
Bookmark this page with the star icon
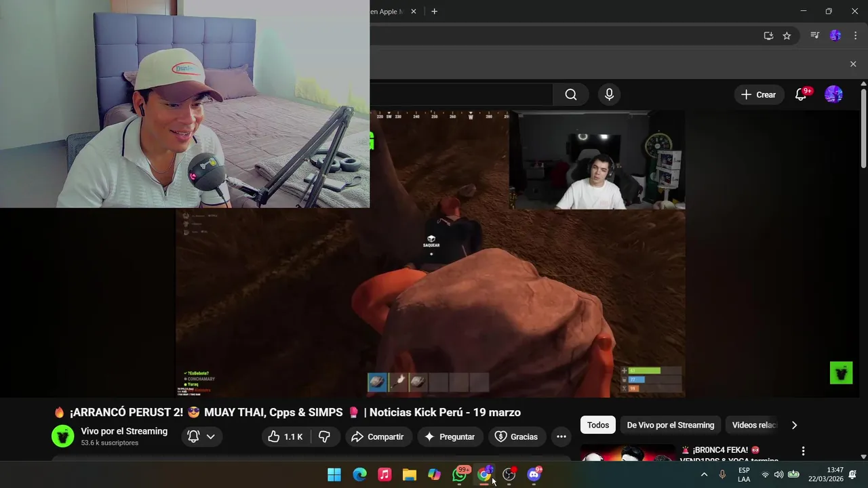click(x=787, y=36)
